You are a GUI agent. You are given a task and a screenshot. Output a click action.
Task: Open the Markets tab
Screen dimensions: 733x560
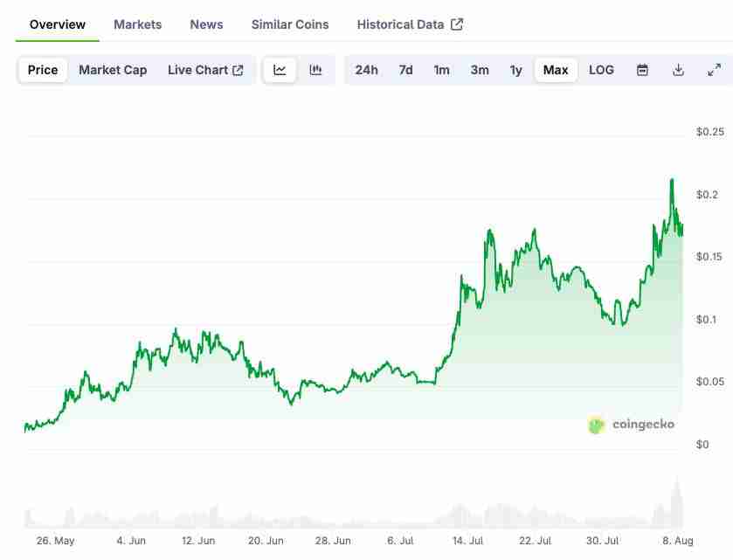pyautogui.click(x=137, y=24)
